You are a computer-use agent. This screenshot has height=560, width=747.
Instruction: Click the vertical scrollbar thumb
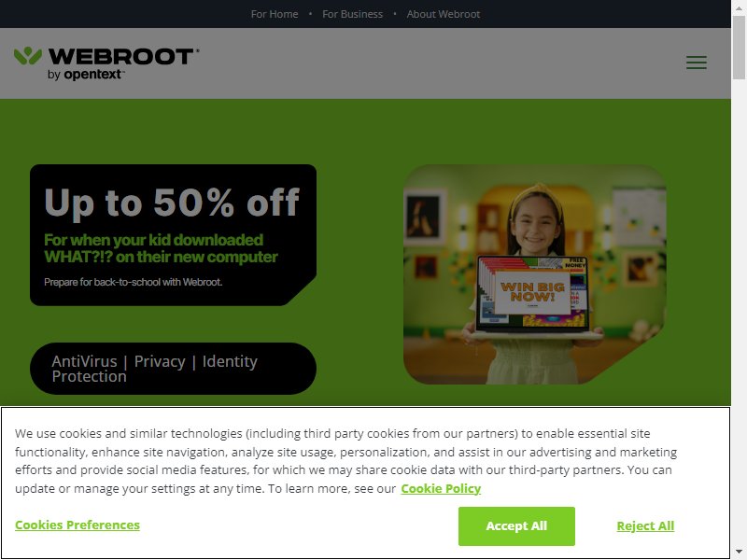point(739,47)
